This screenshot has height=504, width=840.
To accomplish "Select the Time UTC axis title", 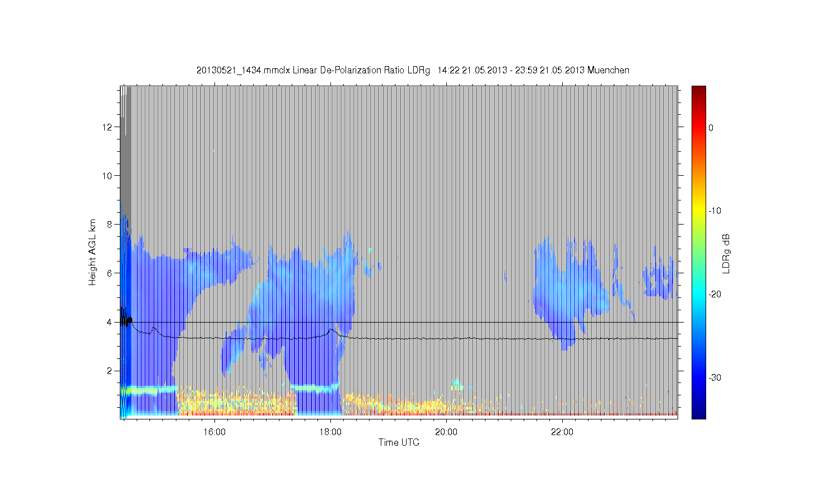I will coord(399,442).
